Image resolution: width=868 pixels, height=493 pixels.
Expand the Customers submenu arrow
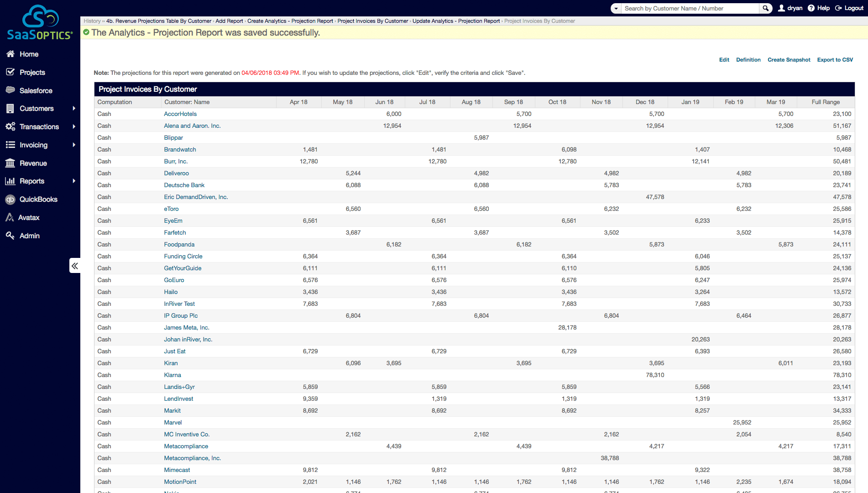[73, 108]
